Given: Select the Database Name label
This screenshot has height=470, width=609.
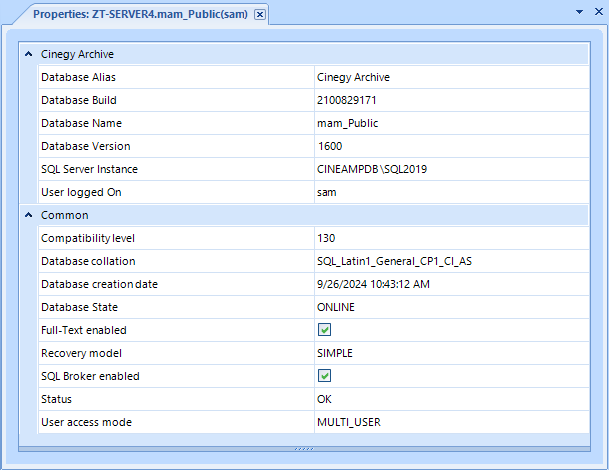Looking at the screenshot, I should pyautogui.click(x=82, y=123).
